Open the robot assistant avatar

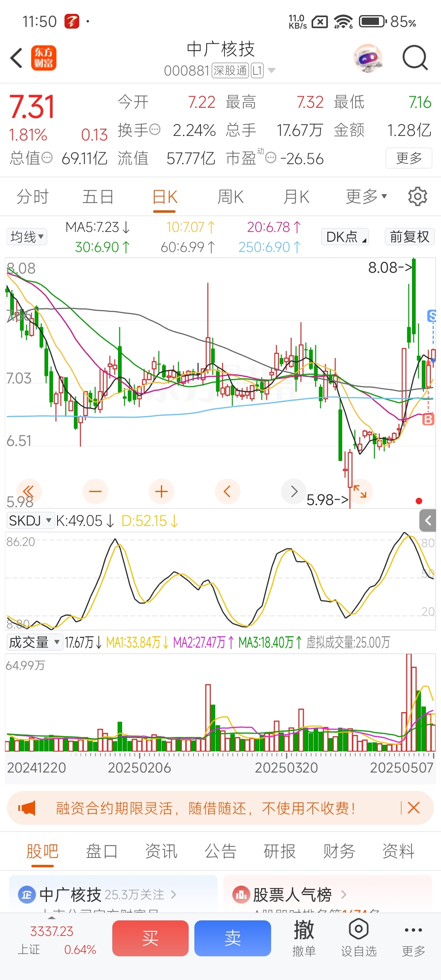pyautogui.click(x=368, y=58)
